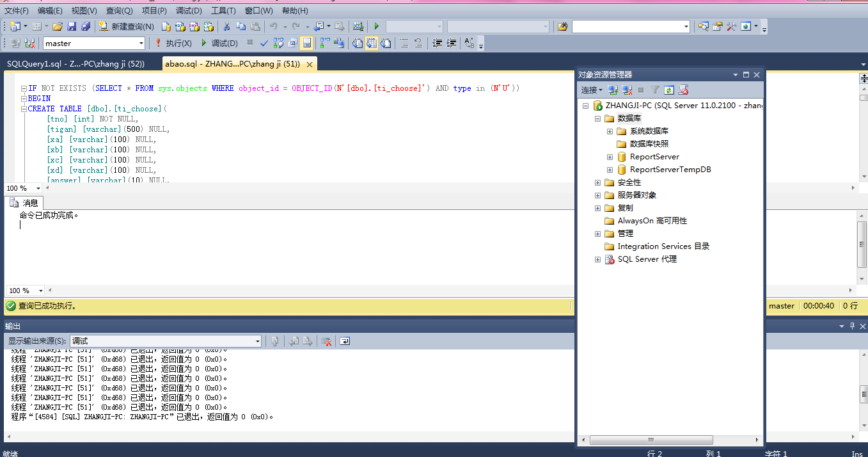868x457 pixels.
Task: Click the Parse checkmark icon
Action: click(x=264, y=44)
